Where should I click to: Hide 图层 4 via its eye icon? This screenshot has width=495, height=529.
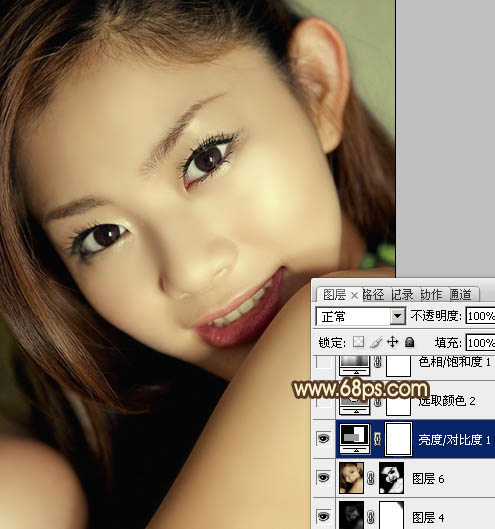323,517
